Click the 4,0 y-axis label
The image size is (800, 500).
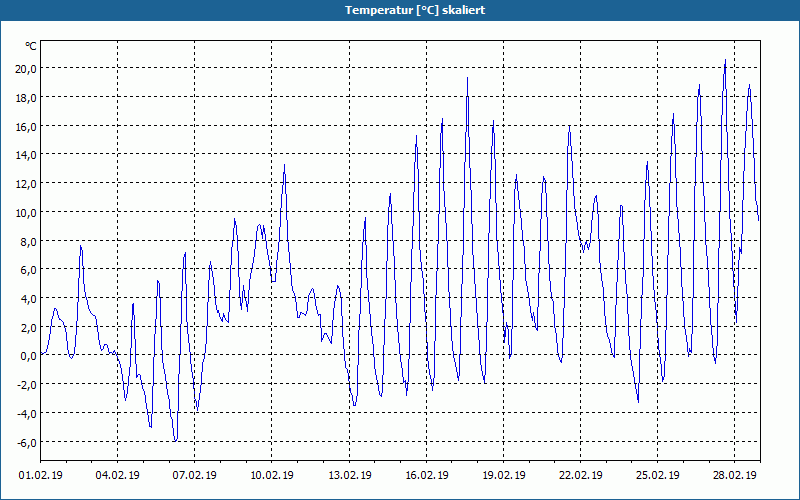pyautogui.click(x=28, y=298)
